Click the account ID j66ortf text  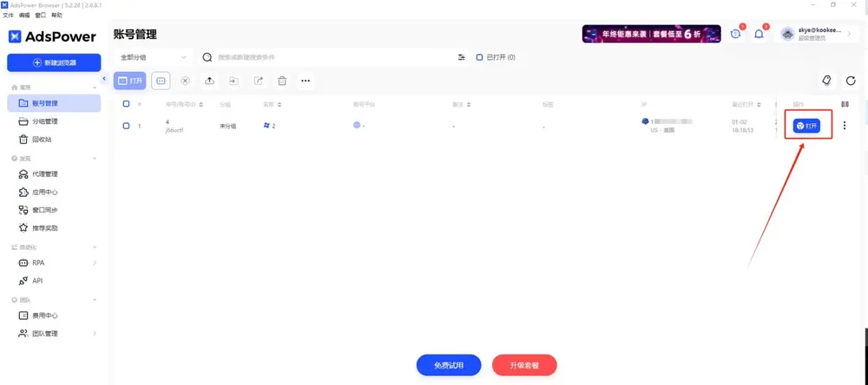pyautogui.click(x=174, y=131)
